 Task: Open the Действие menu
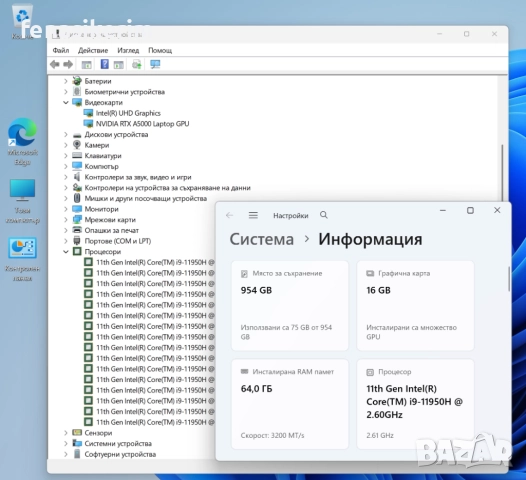click(93, 50)
